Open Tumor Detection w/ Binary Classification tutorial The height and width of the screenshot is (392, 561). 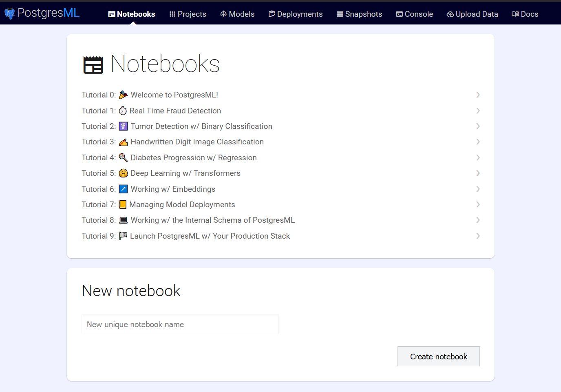[201, 126]
